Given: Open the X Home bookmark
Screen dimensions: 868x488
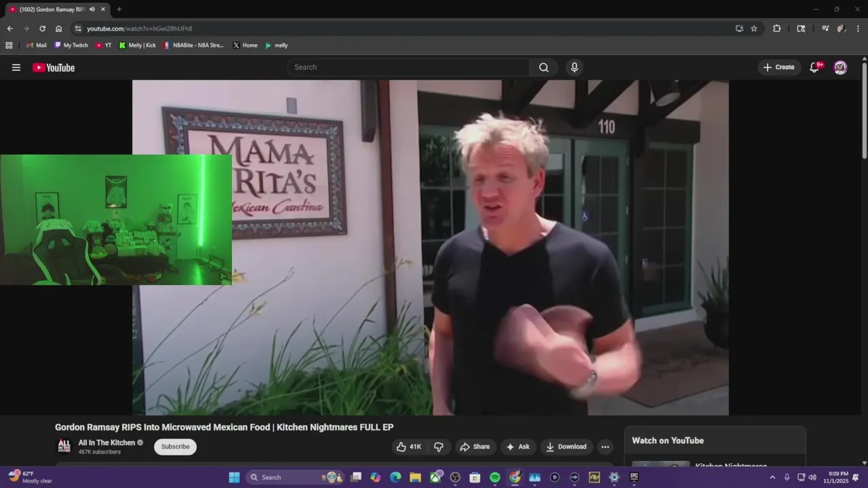Looking at the screenshot, I should click(245, 45).
